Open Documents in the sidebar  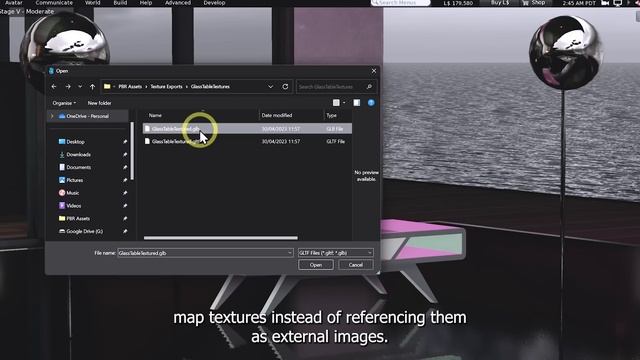[75, 167]
